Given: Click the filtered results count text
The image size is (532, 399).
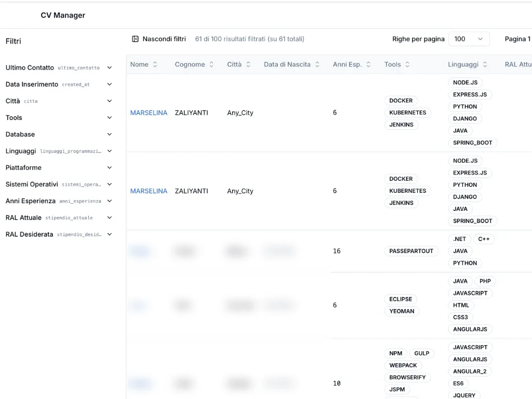Looking at the screenshot, I should pos(250,39).
